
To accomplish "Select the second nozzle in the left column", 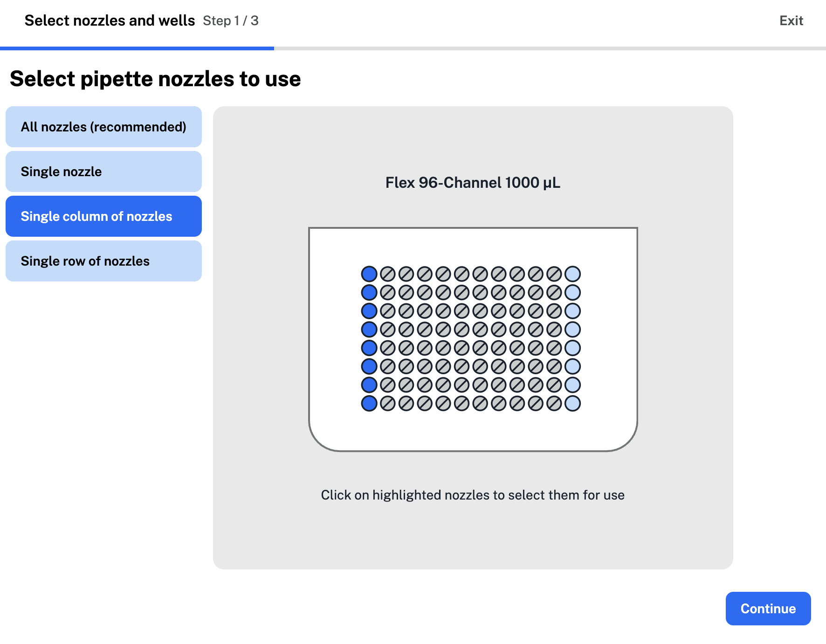I will click(370, 292).
